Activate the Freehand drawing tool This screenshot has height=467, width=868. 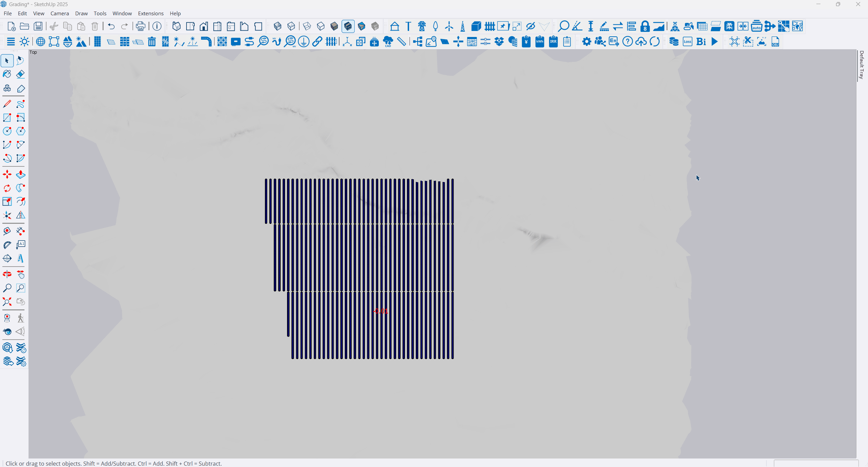pyautogui.click(x=20, y=104)
